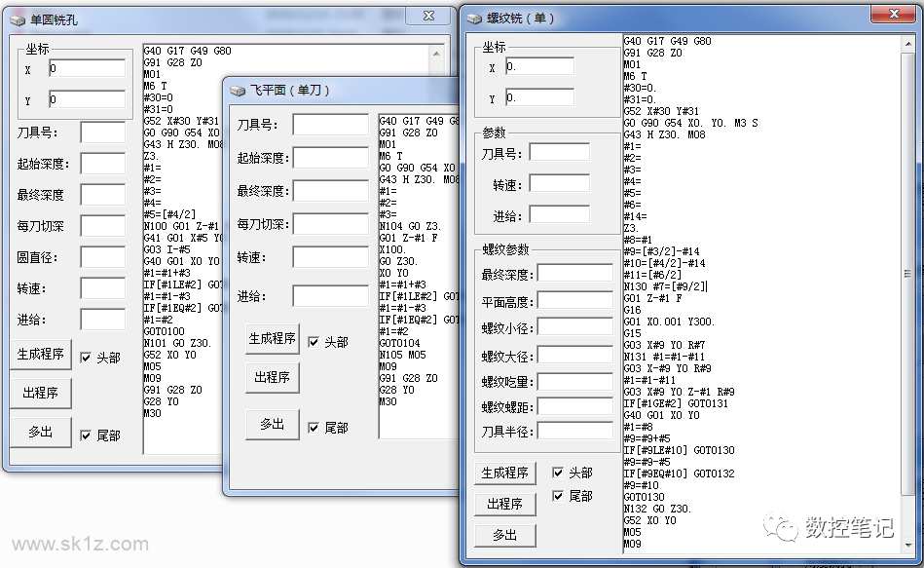Focus 最终深度 field in 螺纹铣 window

[575, 273]
